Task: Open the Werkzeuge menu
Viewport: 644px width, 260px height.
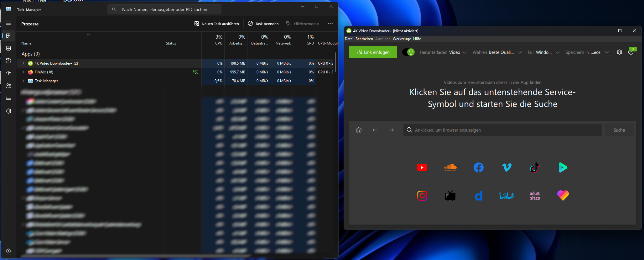Action: tap(402, 39)
